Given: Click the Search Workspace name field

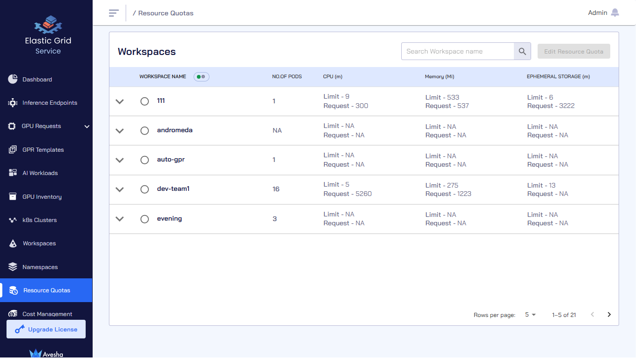Looking at the screenshot, I should click(457, 52).
